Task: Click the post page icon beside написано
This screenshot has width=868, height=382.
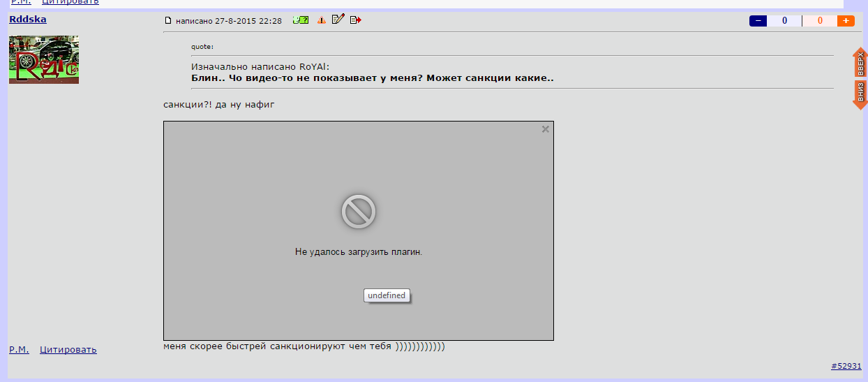Action: [x=167, y=21]
